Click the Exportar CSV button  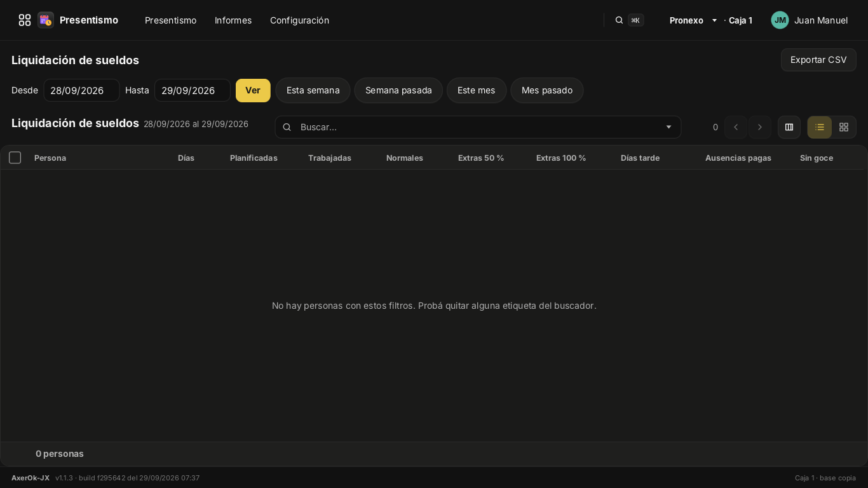pos(818,60)
